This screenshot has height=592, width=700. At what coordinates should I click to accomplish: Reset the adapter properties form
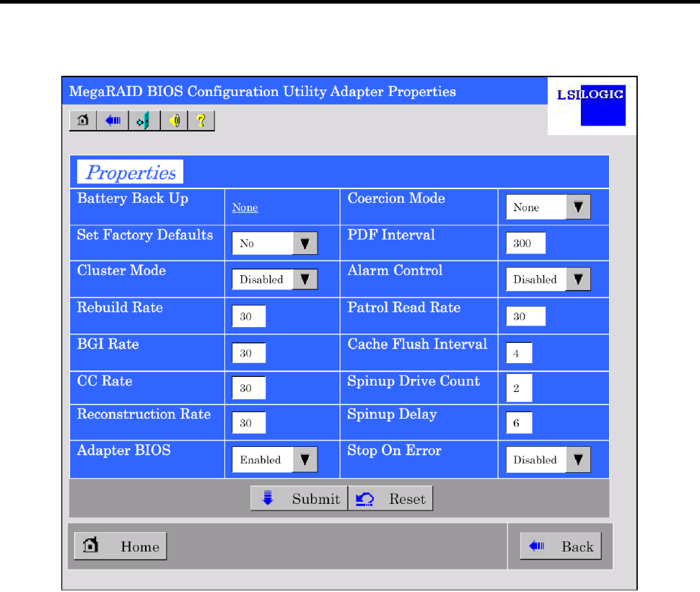tap(390, 498)
